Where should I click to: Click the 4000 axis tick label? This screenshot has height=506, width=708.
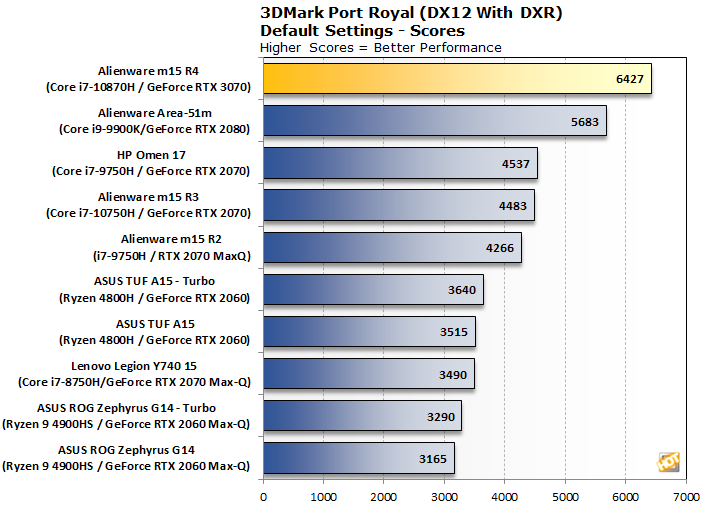click(x=504, y=497)
